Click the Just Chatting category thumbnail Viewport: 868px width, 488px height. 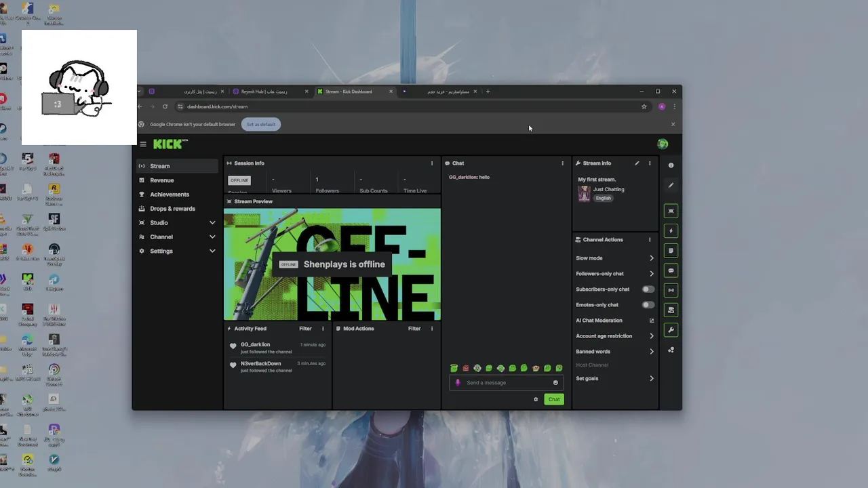coord(584,194)
